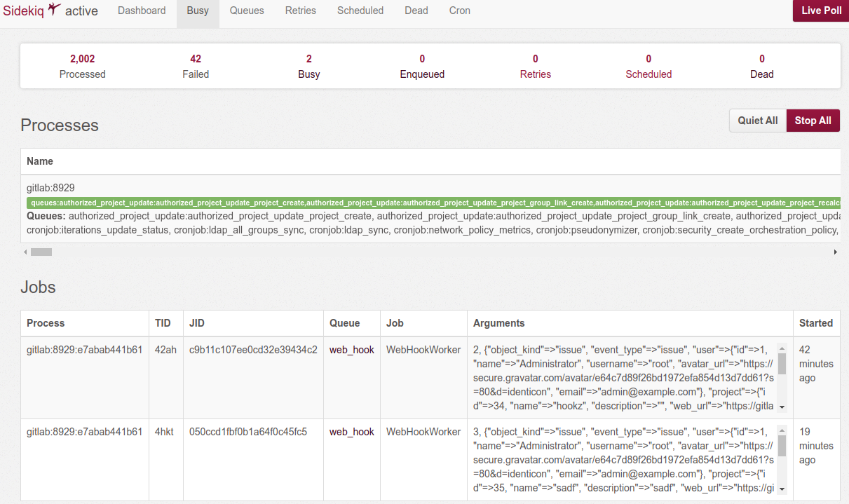Click the Enqueued stat in the summary bar
849x504 pixels.
pos(422,67)
